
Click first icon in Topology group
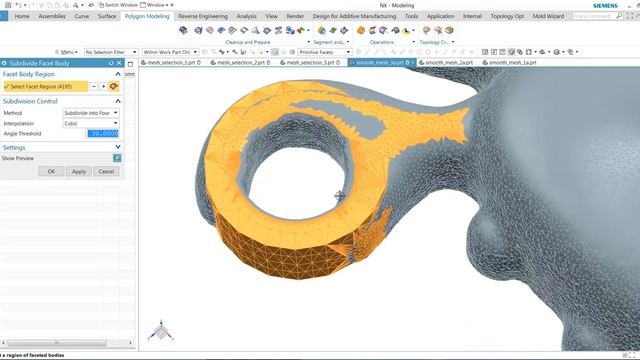[426, 30]
